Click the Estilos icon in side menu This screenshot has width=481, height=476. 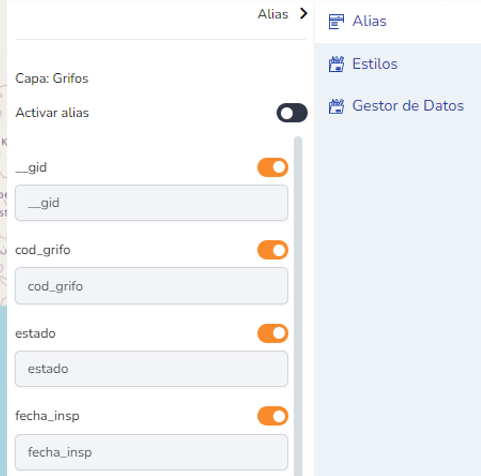336,64
